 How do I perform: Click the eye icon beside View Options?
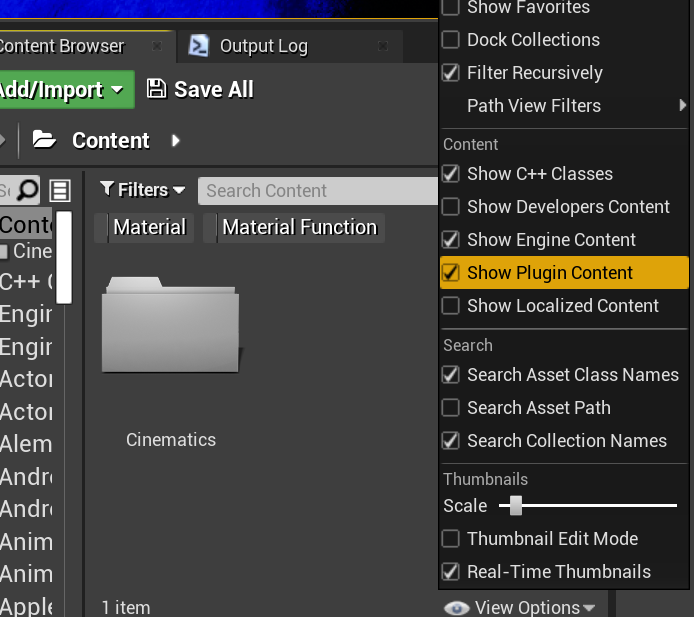(456, 607)
